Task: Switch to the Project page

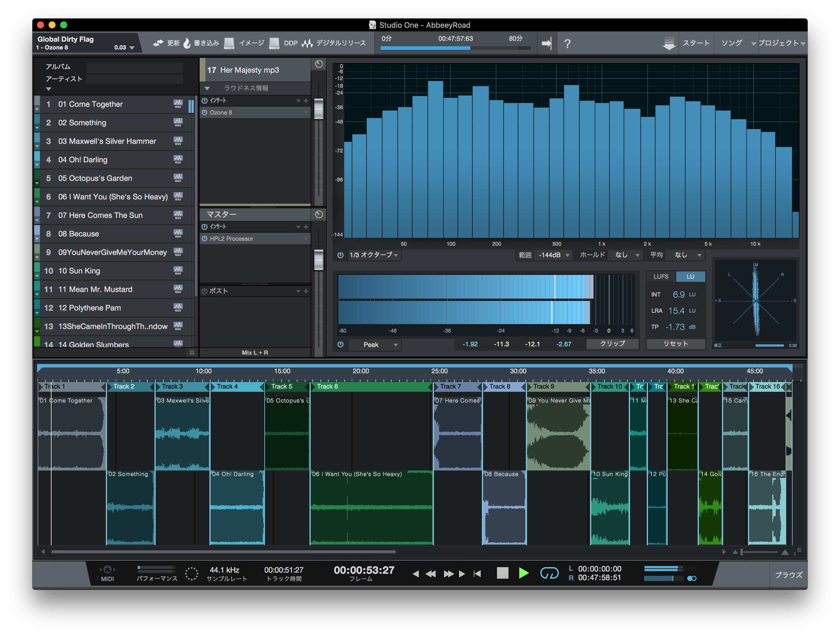Action: (778, 43)
